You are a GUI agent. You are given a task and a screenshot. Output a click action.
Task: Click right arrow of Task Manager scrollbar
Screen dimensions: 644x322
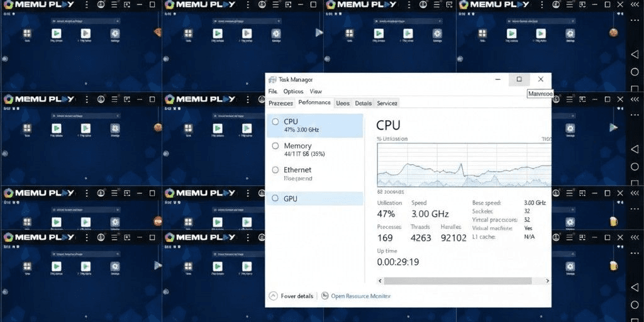coord(548,281)
